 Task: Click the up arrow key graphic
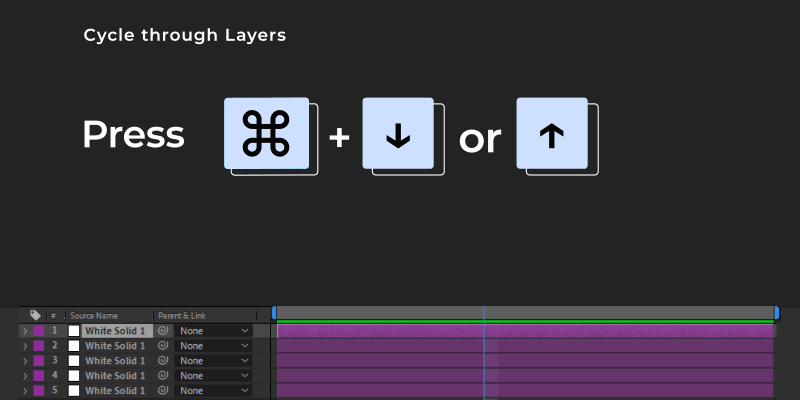[552, 133]
